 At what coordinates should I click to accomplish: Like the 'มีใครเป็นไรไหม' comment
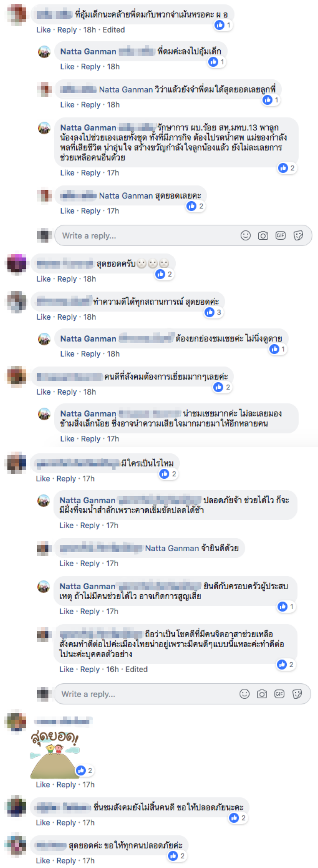[42, 478]
